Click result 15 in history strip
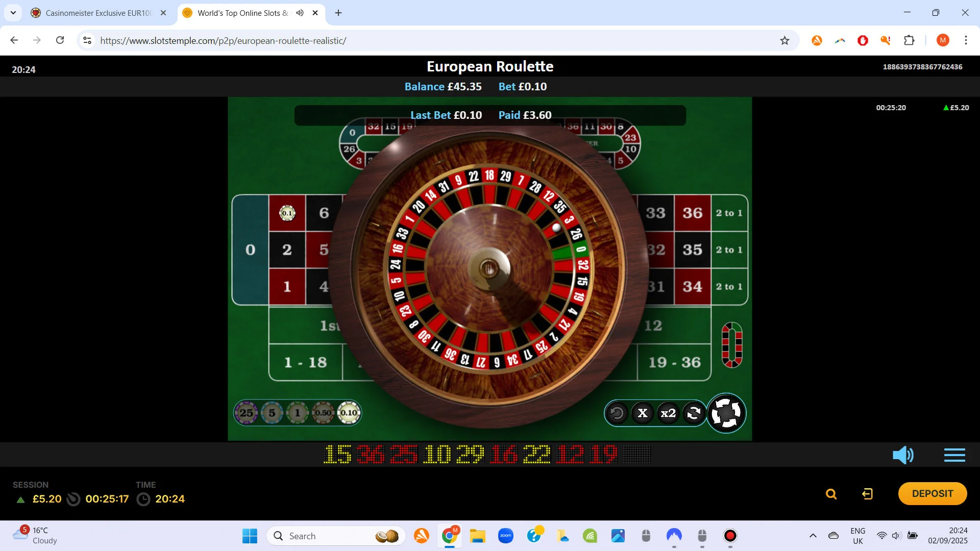The image size is (980, 551). pos(337,455)
